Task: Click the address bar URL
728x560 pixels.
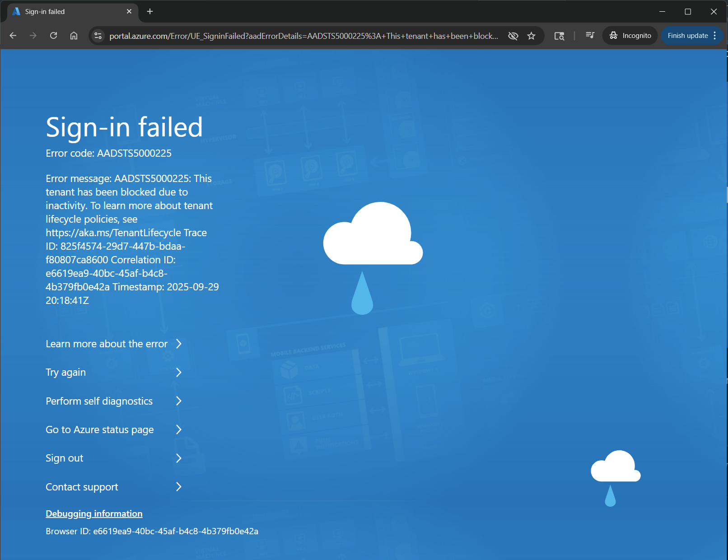Action: click(x=304, y=36)
